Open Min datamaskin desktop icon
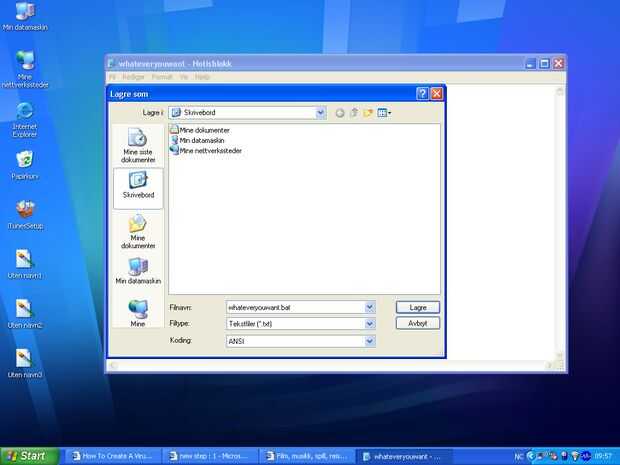This screenshot has width=620, height=465. click(25, 16)
